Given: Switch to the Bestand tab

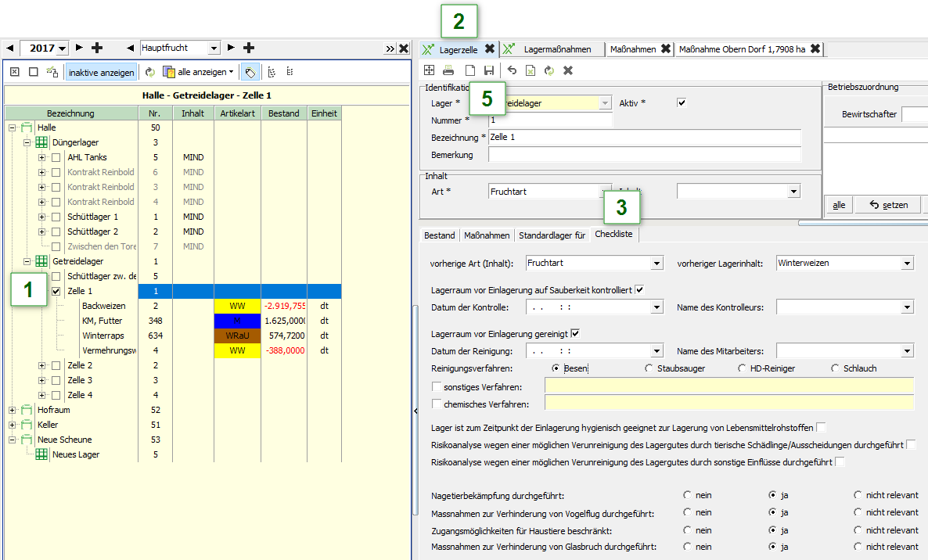Looking at the screenshot, I should coord(439,235).
